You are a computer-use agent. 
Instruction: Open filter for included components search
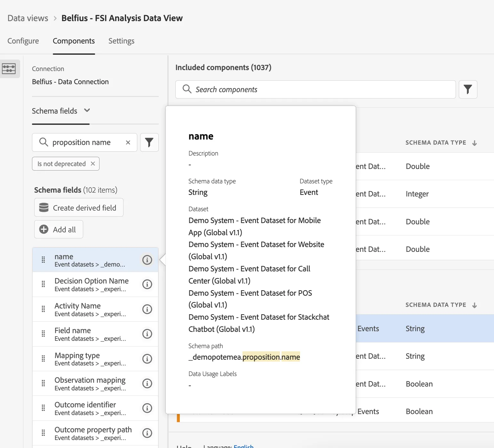468,89
